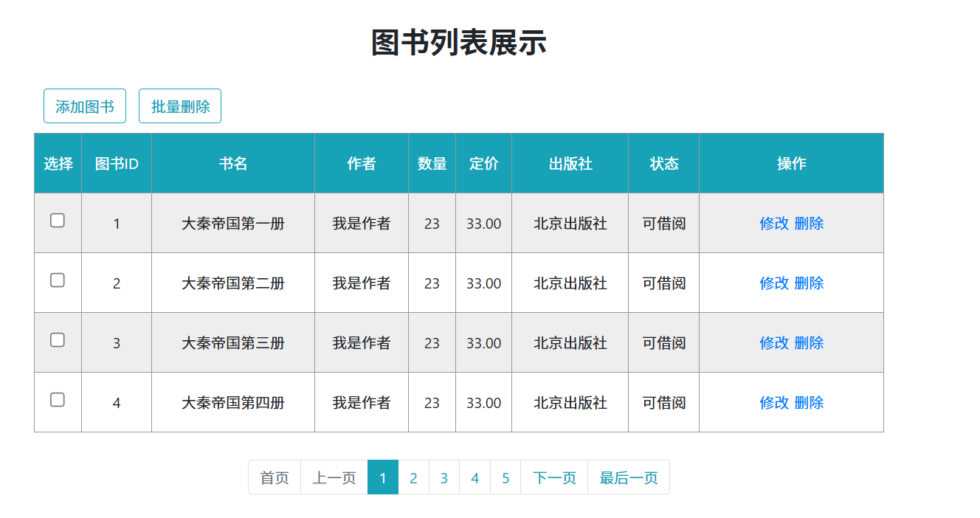The image size is (980, 518).
Task: Delete 大秦帝国第二册 via 删除 link
Action: 809,283
